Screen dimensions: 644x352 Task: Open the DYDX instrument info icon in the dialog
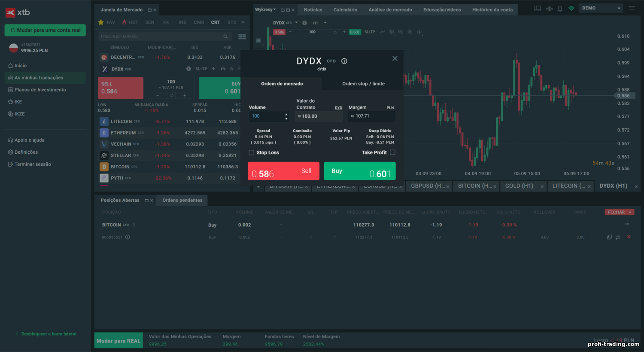344,61
